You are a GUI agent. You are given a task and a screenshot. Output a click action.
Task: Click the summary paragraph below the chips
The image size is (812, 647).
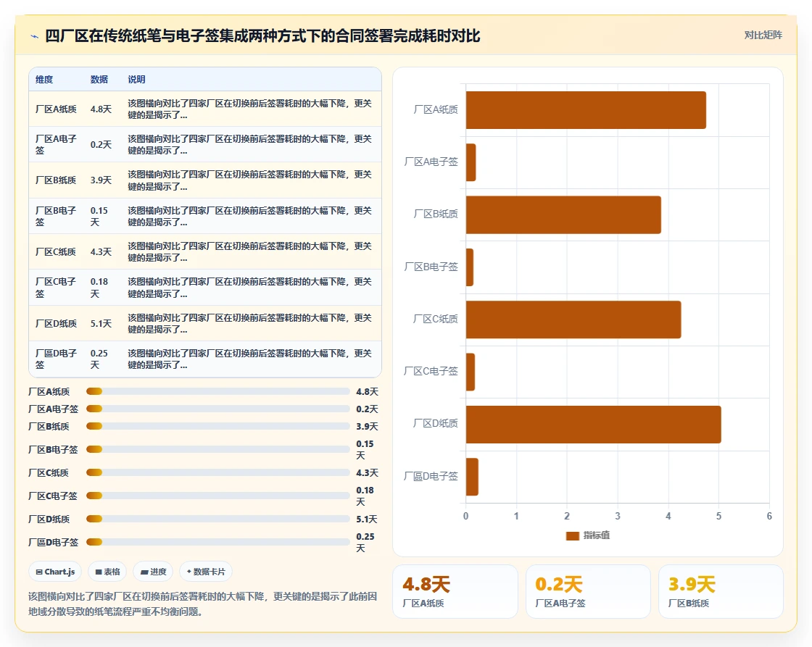[x=202, y=604]
